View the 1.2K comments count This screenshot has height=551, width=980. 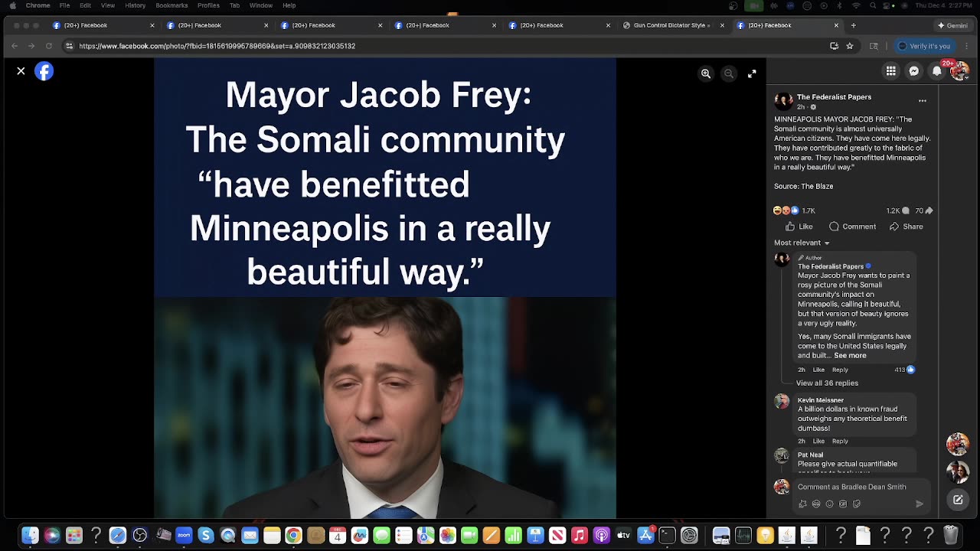point(897,210)
